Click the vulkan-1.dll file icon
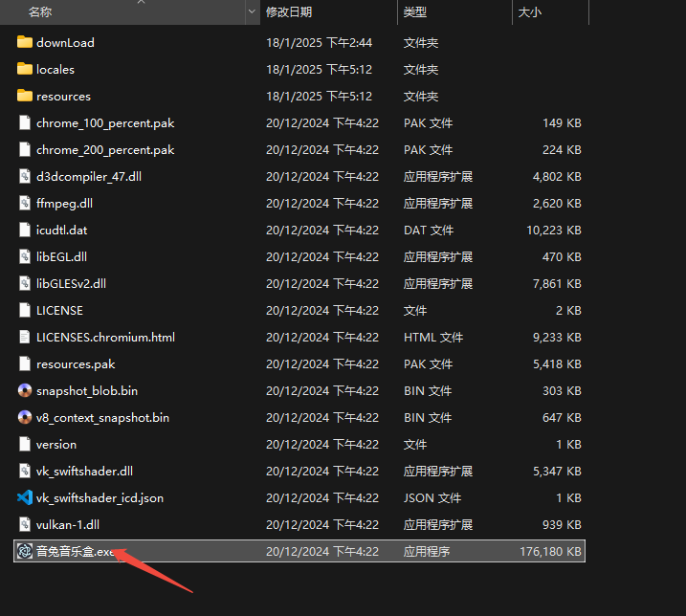 tap(25, 524)
